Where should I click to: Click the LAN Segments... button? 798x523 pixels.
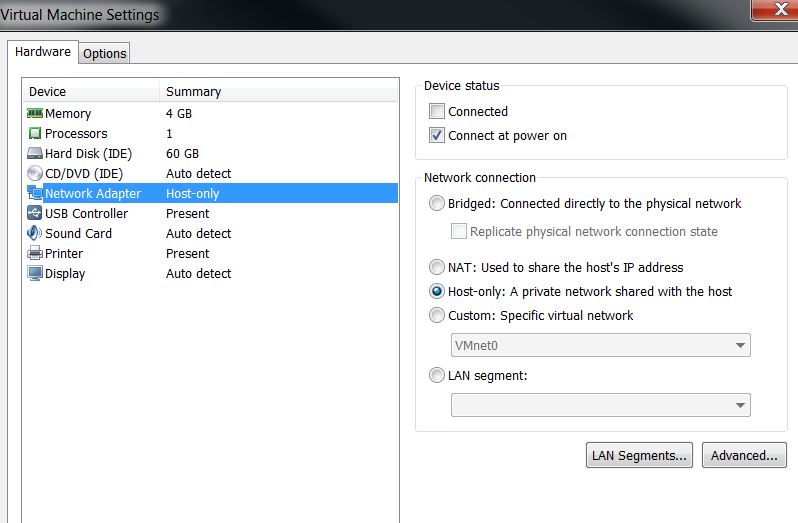(639, 455)
